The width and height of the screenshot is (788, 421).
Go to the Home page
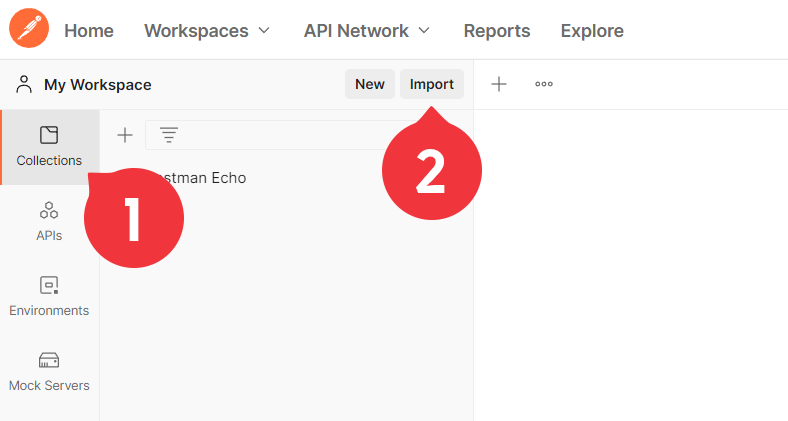click(89, 31)
